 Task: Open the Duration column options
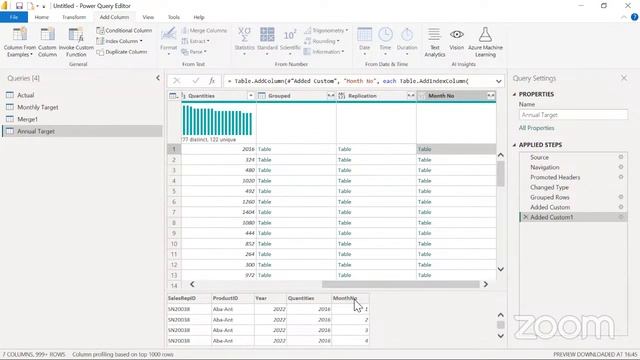pos(407,42)
